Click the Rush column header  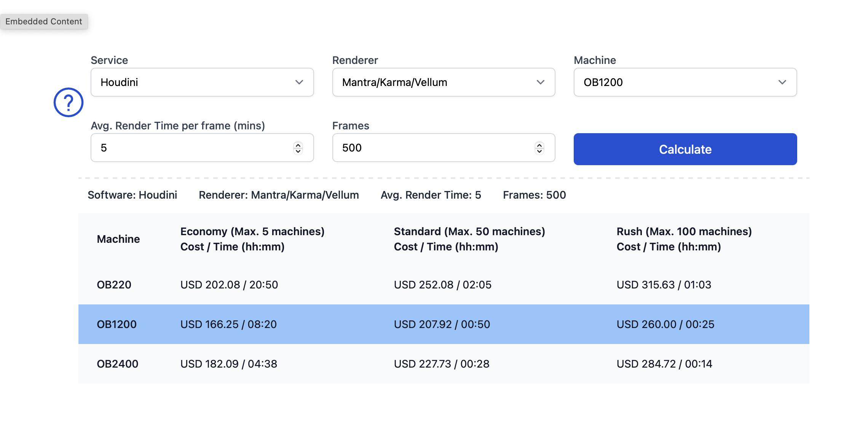click(684, 239)
